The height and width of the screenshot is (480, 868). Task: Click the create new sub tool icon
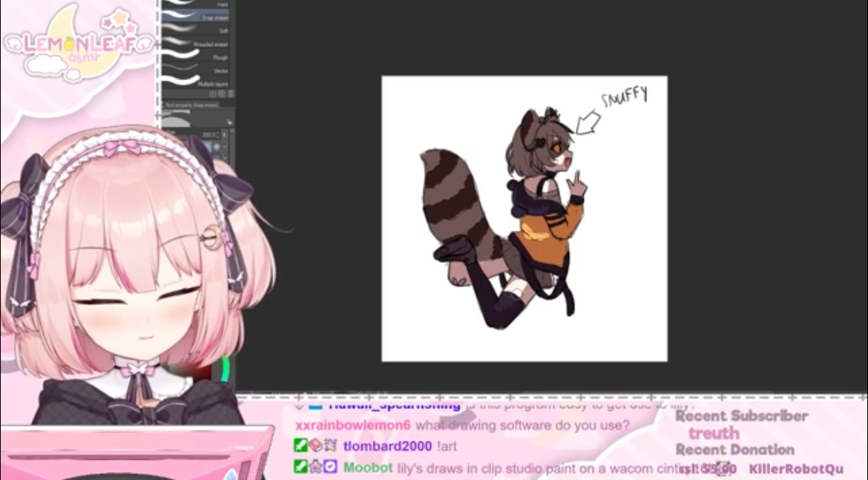coord(213,94)
